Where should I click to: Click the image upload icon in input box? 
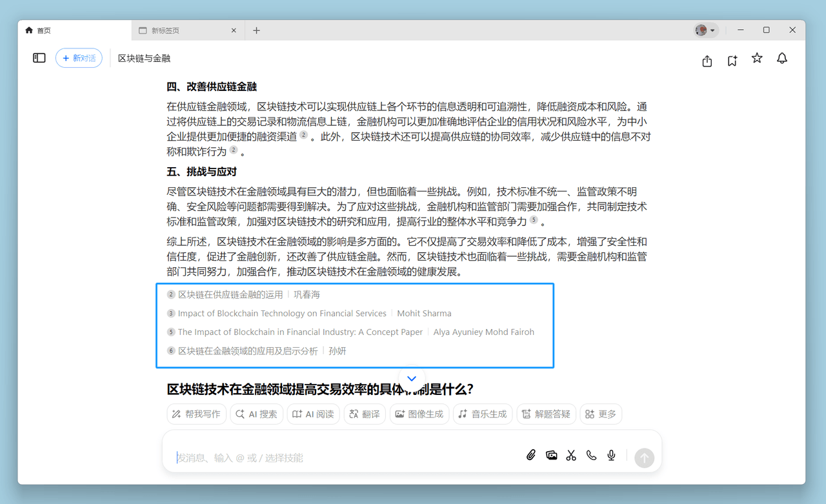(551, 456)
